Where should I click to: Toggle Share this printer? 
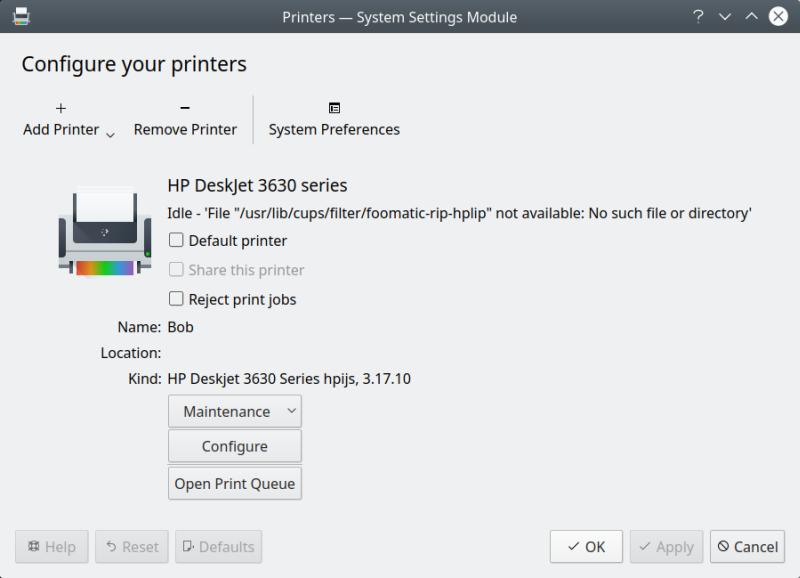pos(176,269)
